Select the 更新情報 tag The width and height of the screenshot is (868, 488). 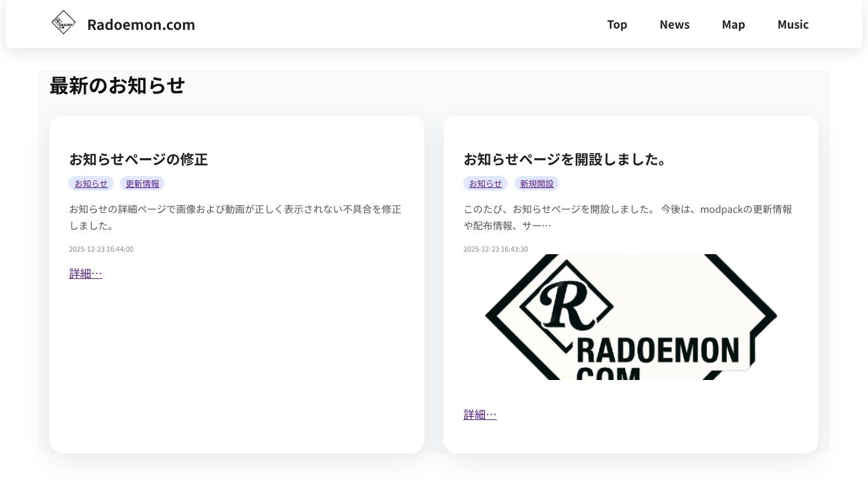[x=142, y=183]
